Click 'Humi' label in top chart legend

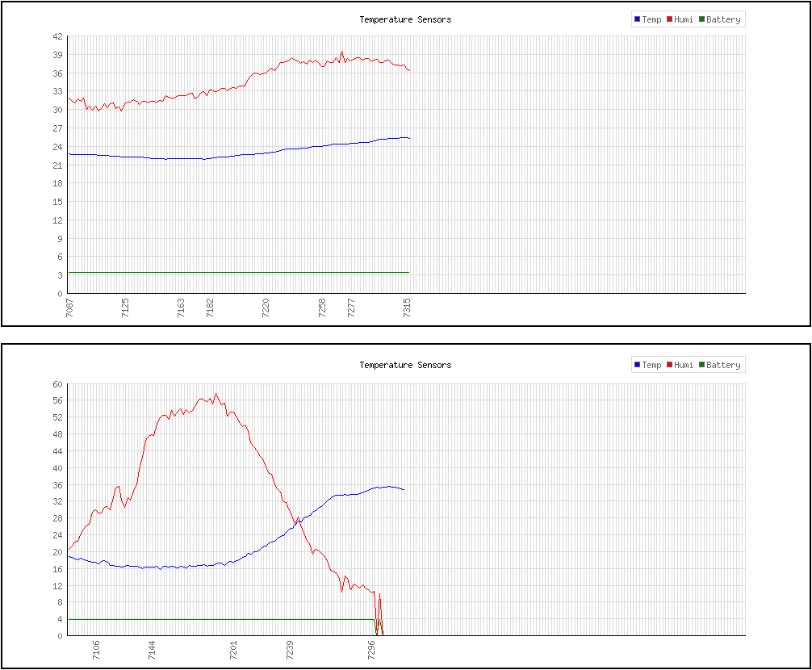click(x=684, y=19)
